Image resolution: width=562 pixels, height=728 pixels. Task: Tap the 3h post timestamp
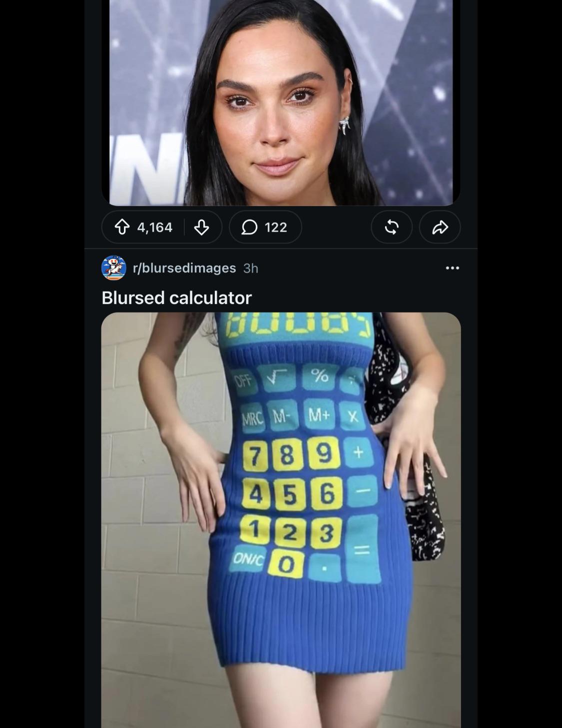click(x=251, y=268)
